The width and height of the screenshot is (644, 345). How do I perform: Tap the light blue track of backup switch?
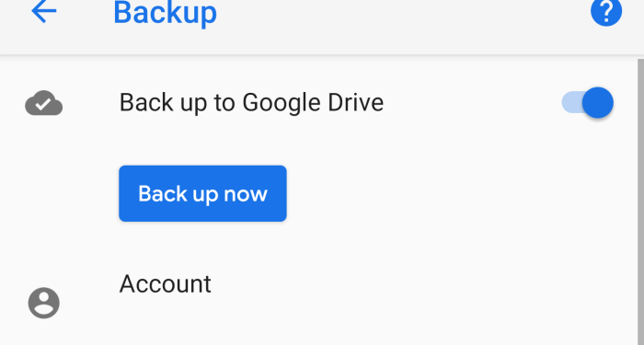(571, 103)
